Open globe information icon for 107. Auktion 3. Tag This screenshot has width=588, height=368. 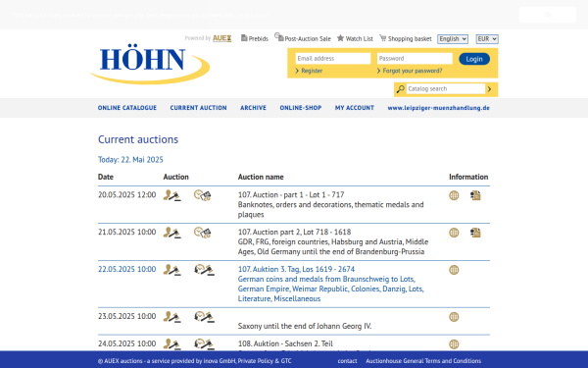pos(454,270)
